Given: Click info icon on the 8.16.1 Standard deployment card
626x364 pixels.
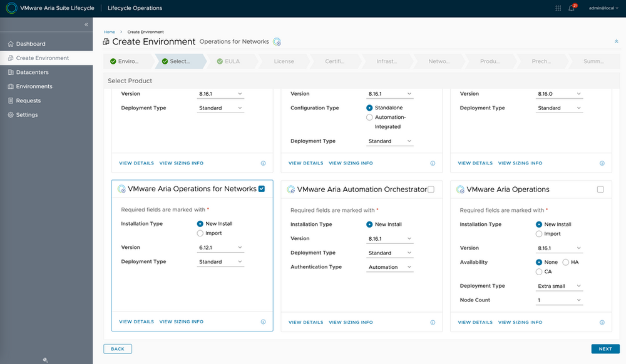Looking at the screenshot, I should click(263, 163).
